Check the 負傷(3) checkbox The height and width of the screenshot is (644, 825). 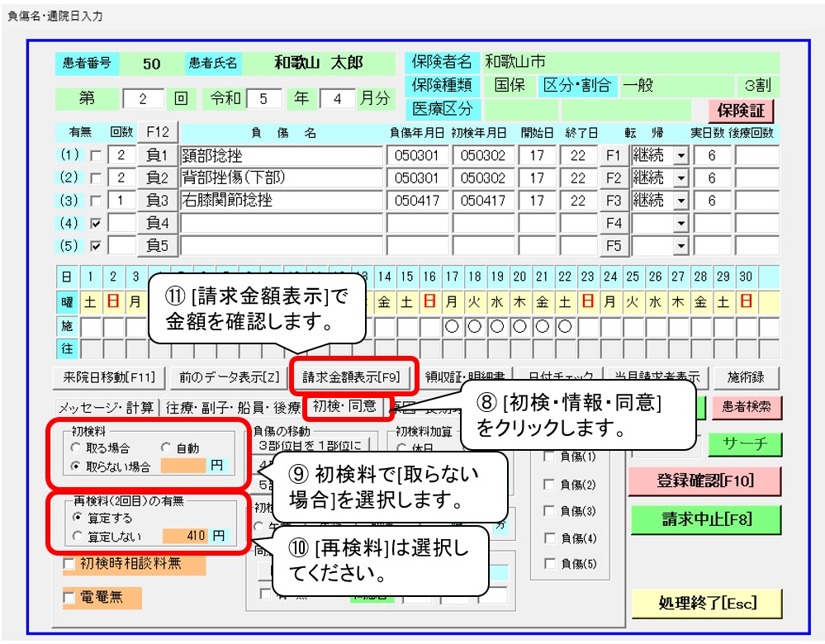(550, 509)
